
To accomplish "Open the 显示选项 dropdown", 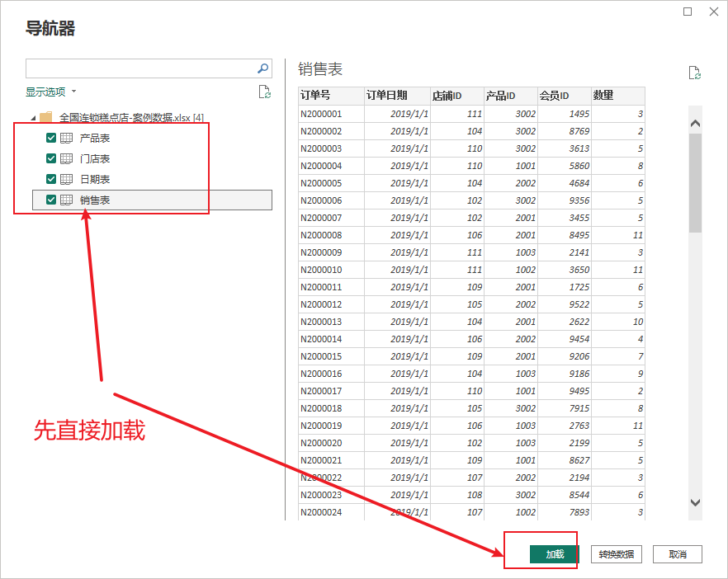I will [x=50, y=92].
